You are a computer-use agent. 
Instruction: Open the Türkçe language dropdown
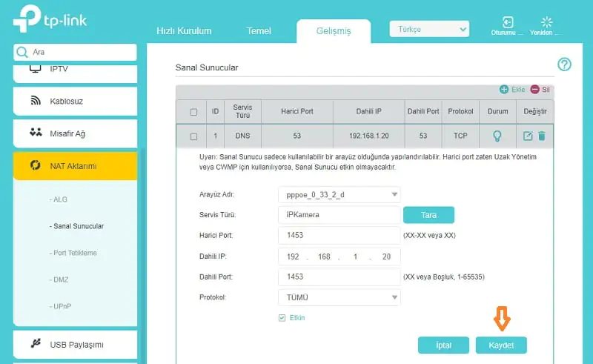(x=429, y=30)
